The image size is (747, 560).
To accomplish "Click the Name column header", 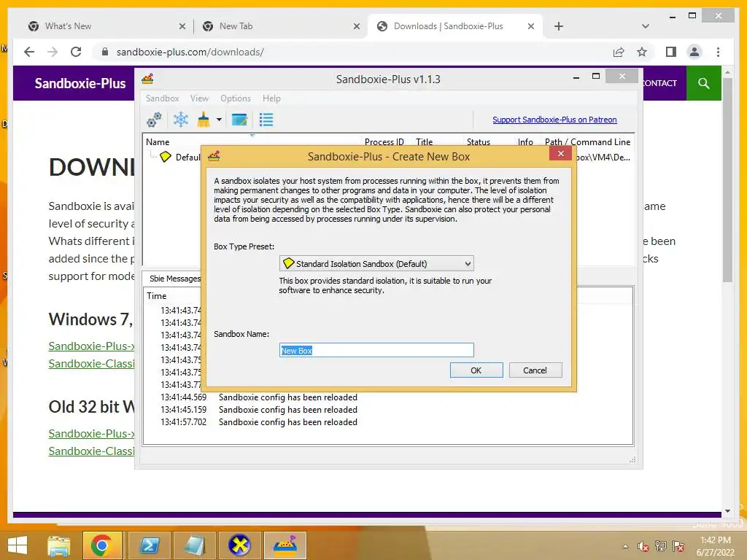I will click(x=158, y=142).
